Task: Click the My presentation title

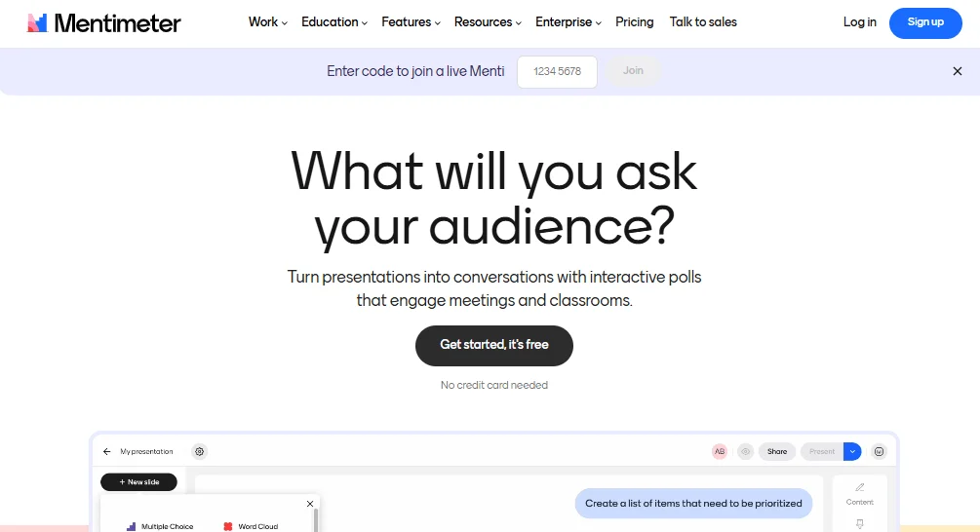Action: (146, 451)
